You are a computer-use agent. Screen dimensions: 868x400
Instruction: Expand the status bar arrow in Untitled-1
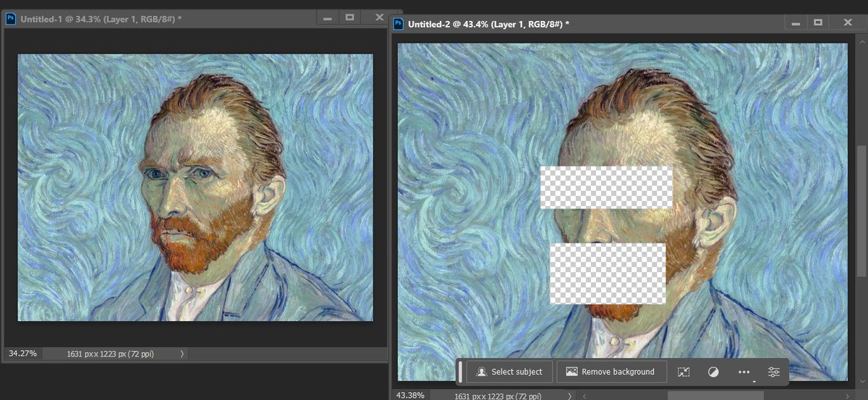182,354
